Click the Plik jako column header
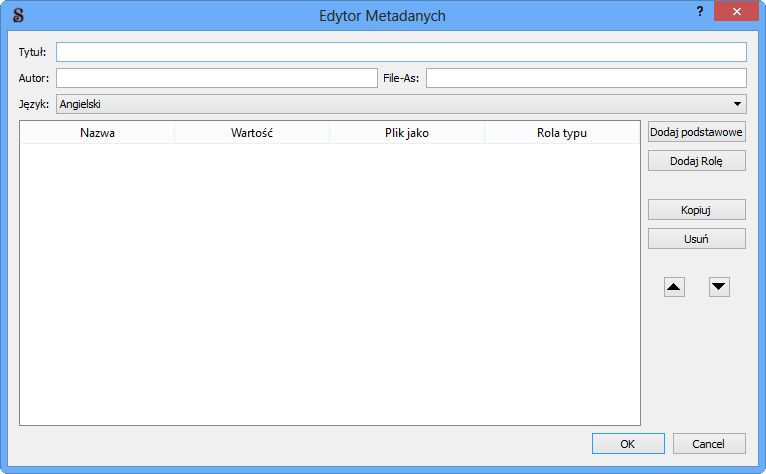 tap(407, 133)
